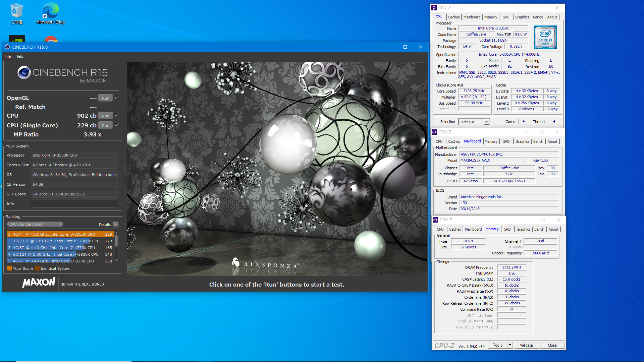Select ranking row Intel Core i9-7960X CPU
Image resolution: width=644 pixels, height=362 pixels.
coord(60,241)
